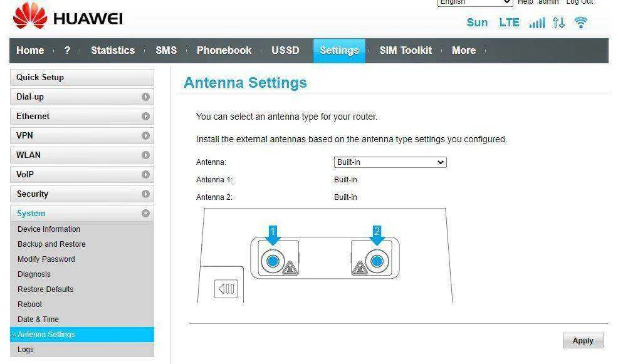Click the Antenna 2 Built-in value
The height and width of the screenshot is (364, 618).
pyautogui.click(x=345, y=197)
